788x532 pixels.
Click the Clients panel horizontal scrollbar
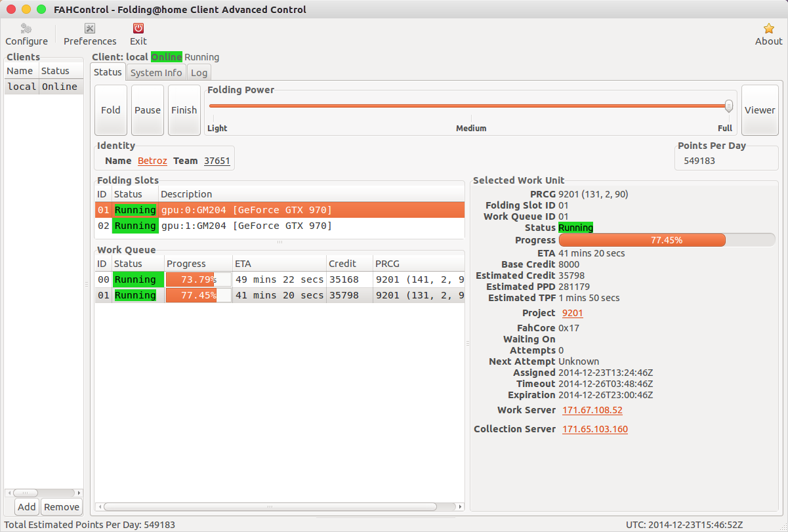pos(25,493)
